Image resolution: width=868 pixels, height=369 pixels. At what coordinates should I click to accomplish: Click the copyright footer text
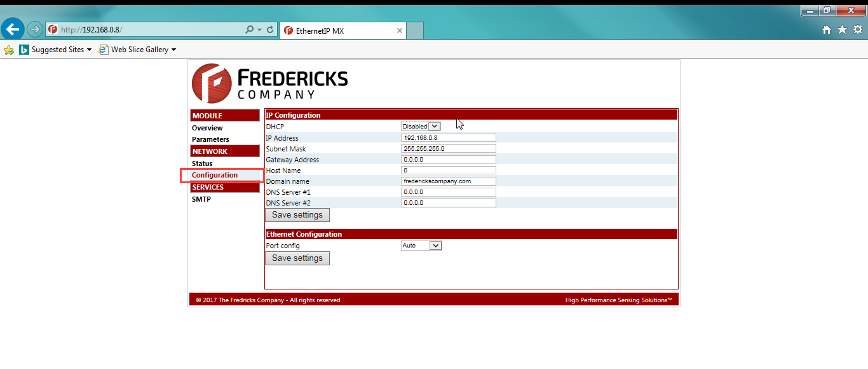268,300
